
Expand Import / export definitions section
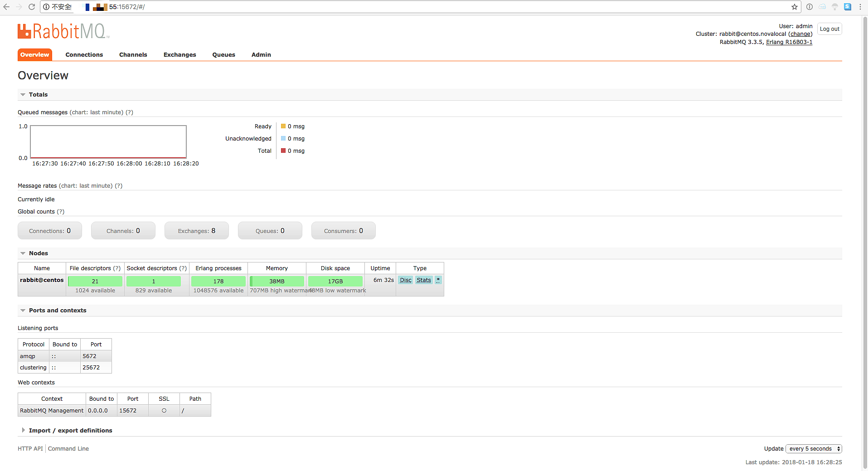tap(70, 431)
